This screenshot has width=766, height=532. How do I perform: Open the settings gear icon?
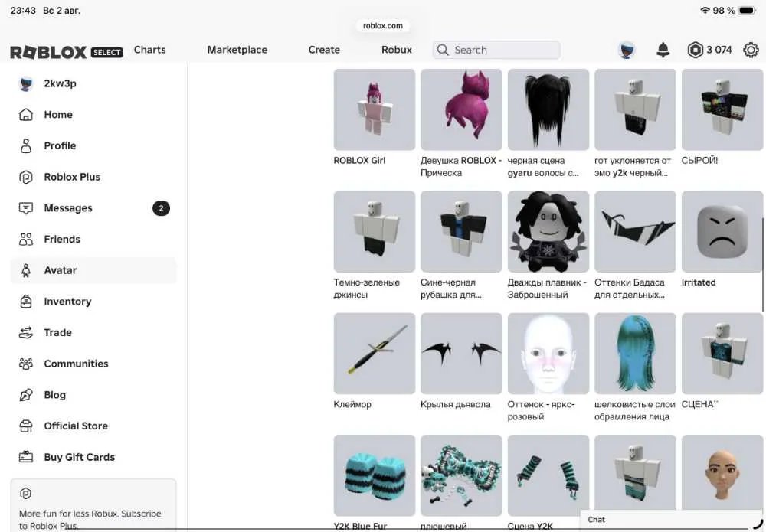(x=751, y=50)
